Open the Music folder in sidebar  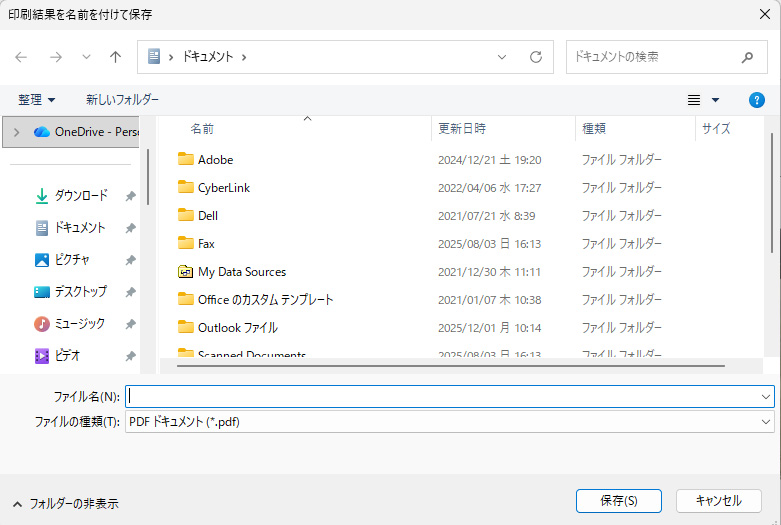pos(79,324)
